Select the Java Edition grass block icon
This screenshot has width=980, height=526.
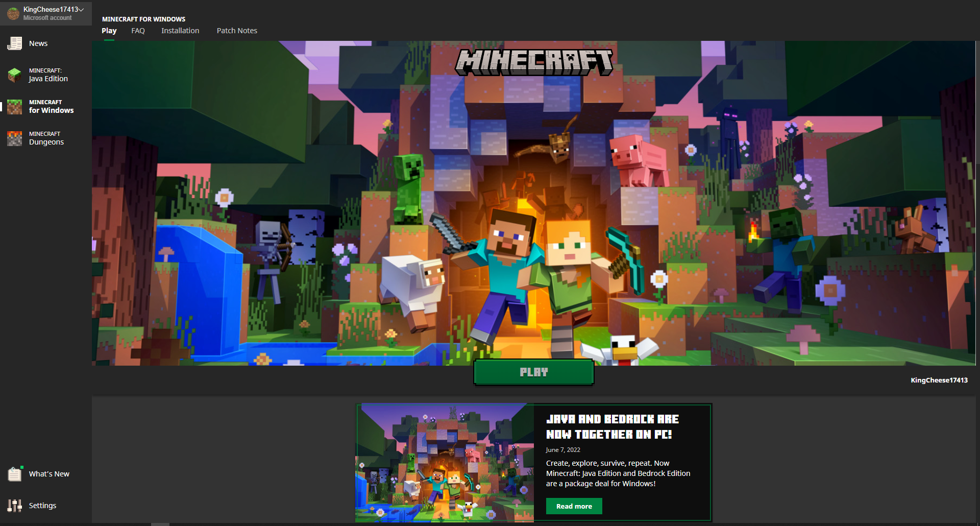point(14,75)
